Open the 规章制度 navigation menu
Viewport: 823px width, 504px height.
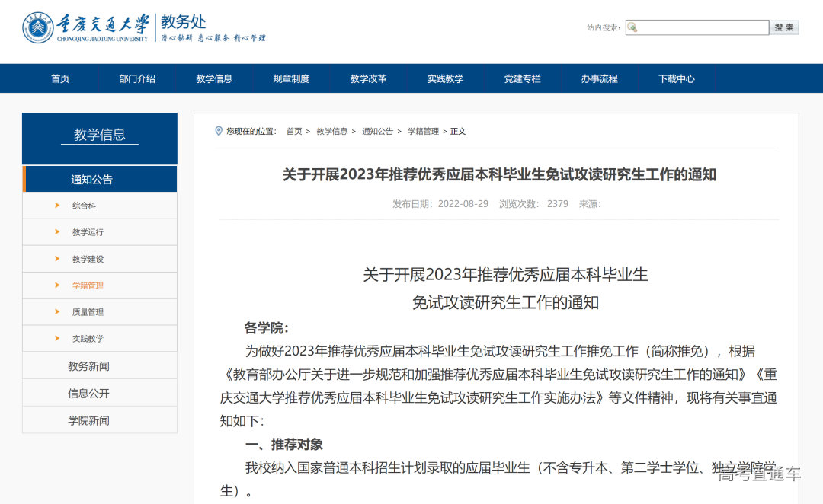click(291, 78)
